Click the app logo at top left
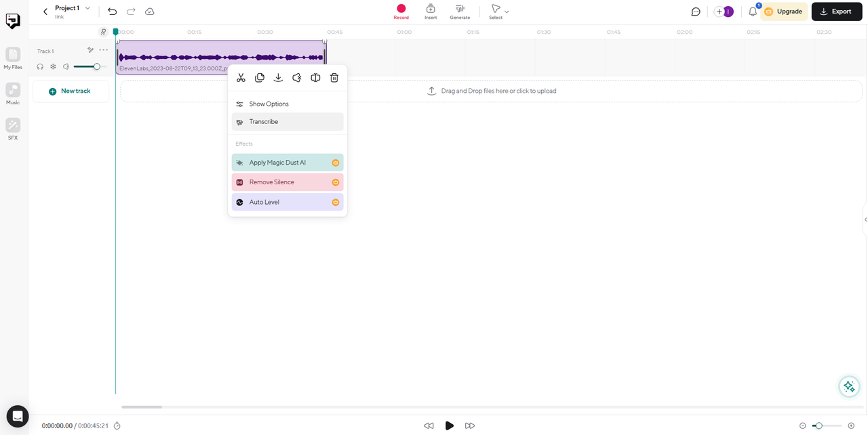Screen dimensions: 868x435 click(13, 21)
